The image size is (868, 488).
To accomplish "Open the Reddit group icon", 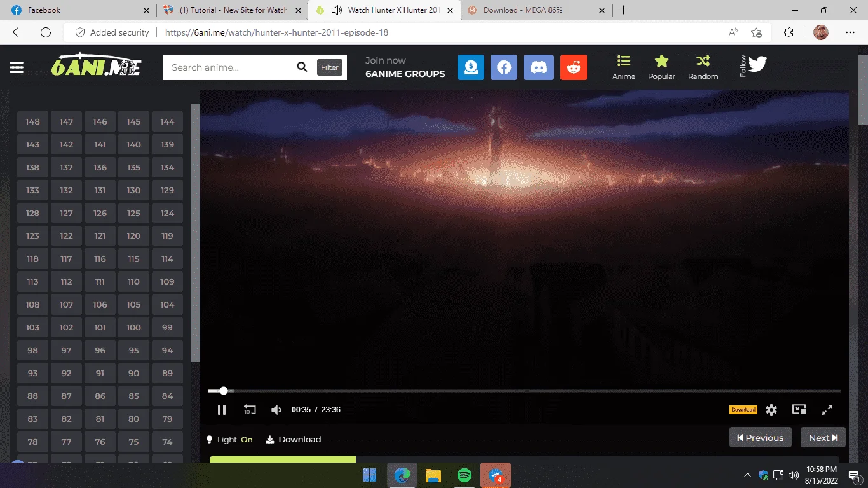I will click(574, 67).
